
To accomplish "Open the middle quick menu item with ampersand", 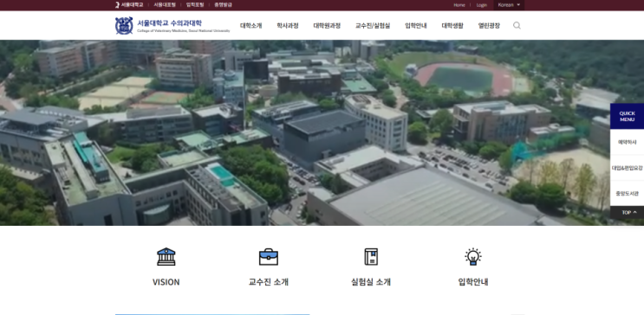I will pos(627,168).
